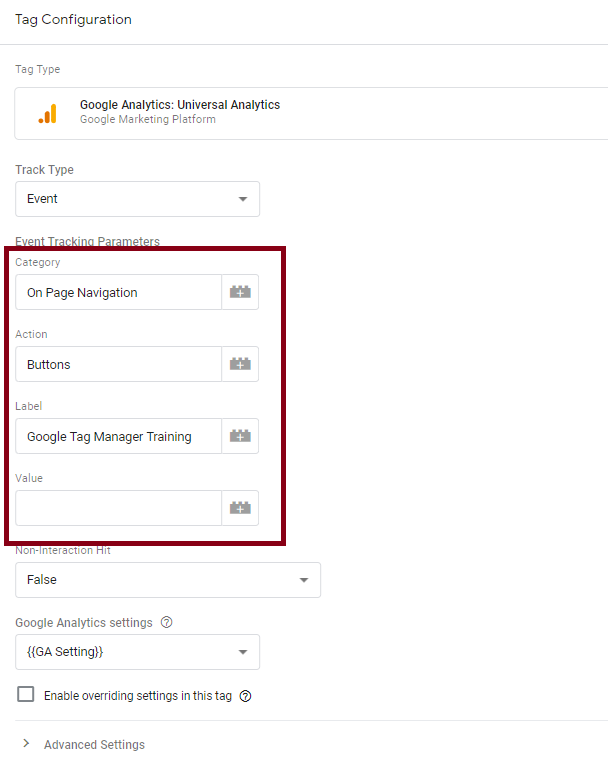608x759 pixels.
Task: Click the Category field with On Page Navigation
Action: click(x=119, y=292)
